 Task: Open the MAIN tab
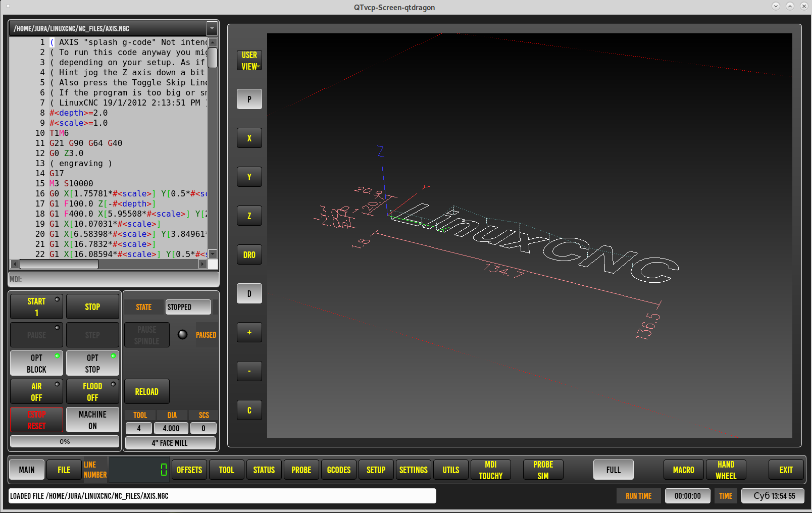(27, 470)
